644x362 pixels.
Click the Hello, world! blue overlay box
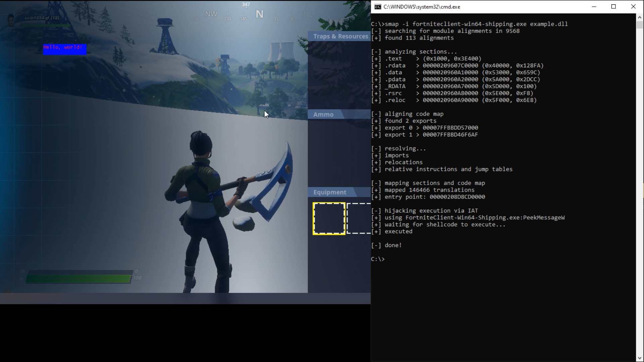pyautogui.click(x=64, y=49)
